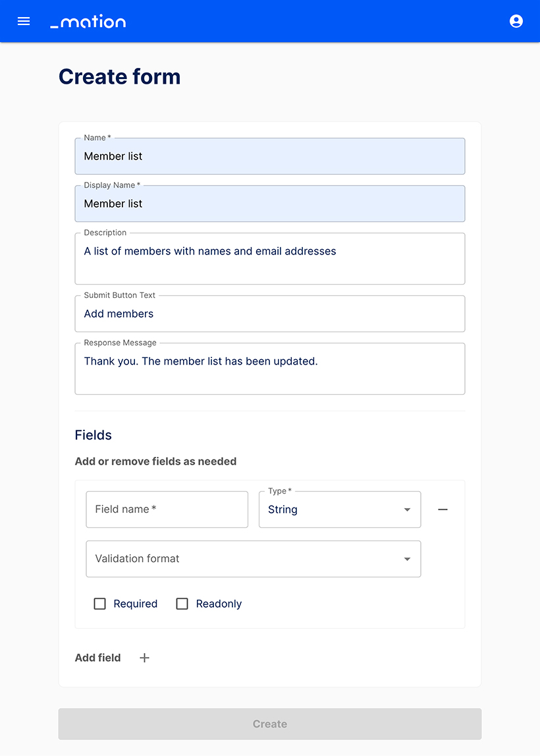Click the _mation logo

(88, 22)
